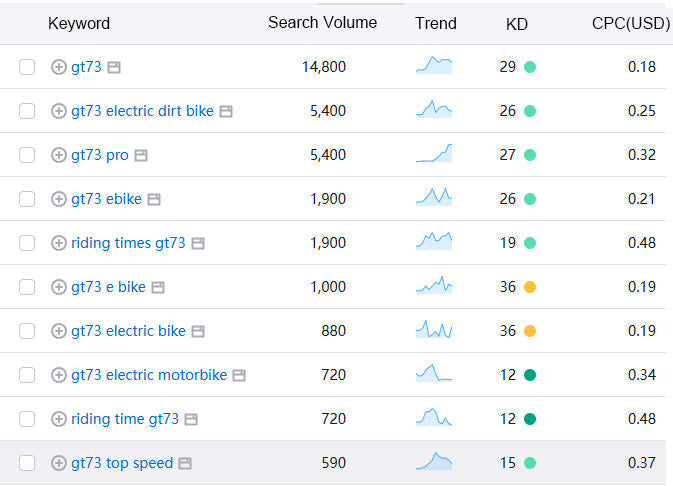Viewport: 673px width, 486px height.
Task: Check the riding time gt73 checkbox
Action: [x=27, y=419]
